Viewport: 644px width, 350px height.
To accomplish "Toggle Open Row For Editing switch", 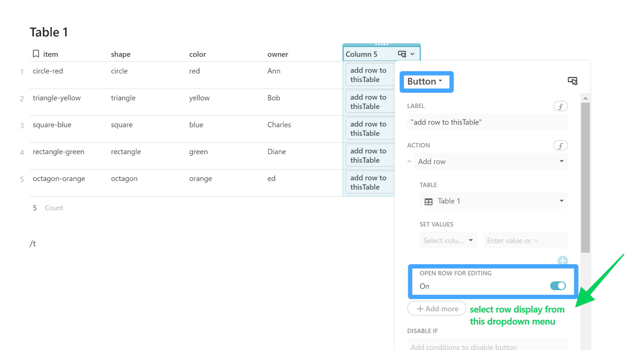I will (x=558, y=286).
